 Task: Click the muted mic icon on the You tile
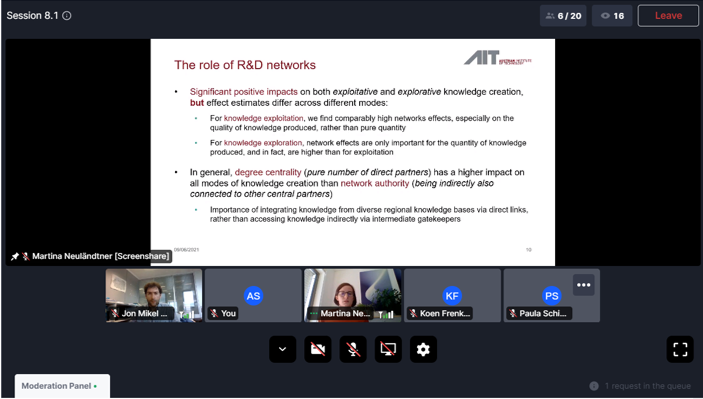pos(214,313)
